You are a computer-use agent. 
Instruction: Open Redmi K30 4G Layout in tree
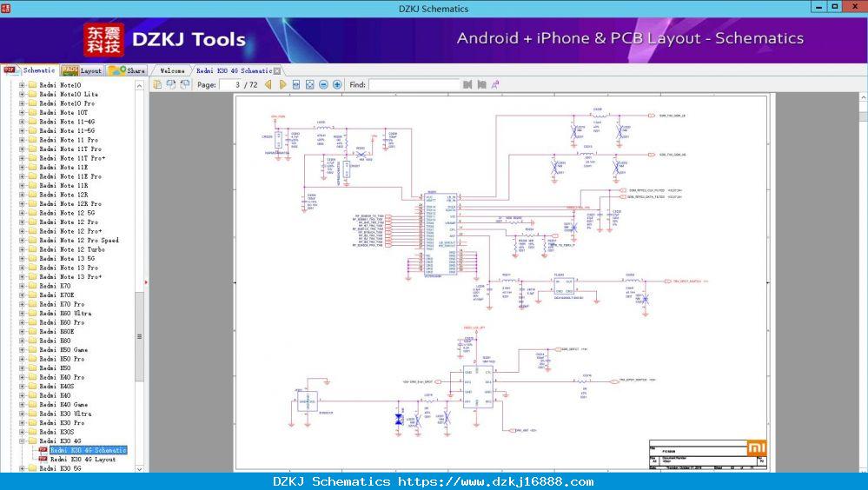tap(83, 459)
